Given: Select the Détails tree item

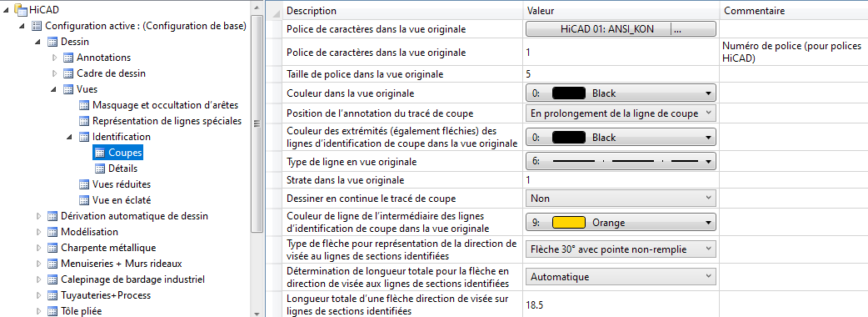Looking at the screenshot, I should [123, 169].
